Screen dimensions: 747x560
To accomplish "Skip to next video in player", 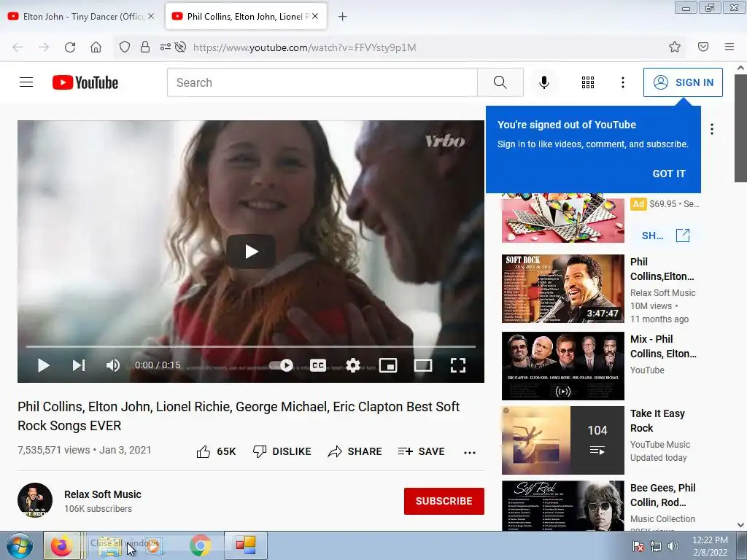I will tap(79, 365).
